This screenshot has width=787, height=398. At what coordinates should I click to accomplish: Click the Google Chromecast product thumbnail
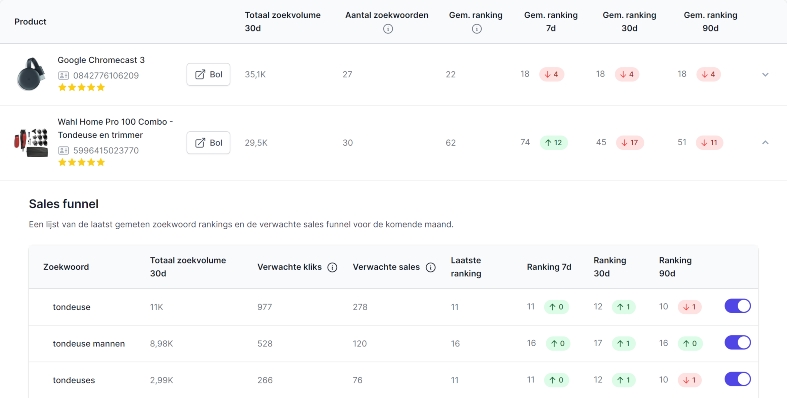pos(31,74)
